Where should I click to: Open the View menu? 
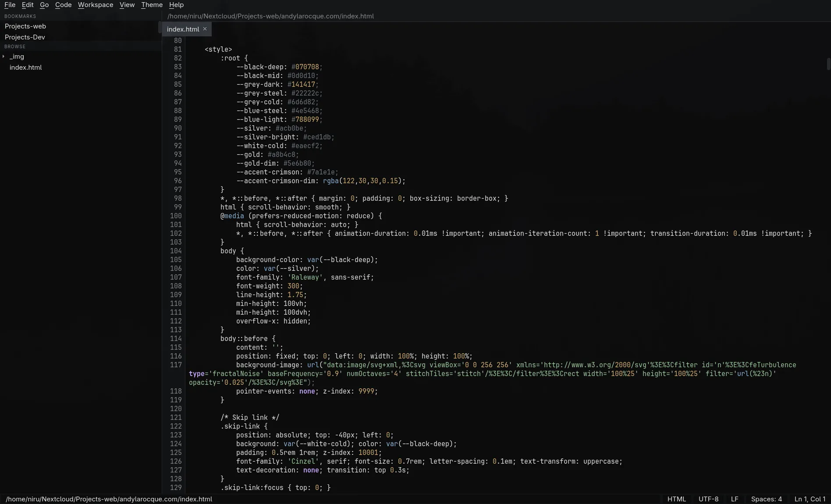click(x=127, y=5)
